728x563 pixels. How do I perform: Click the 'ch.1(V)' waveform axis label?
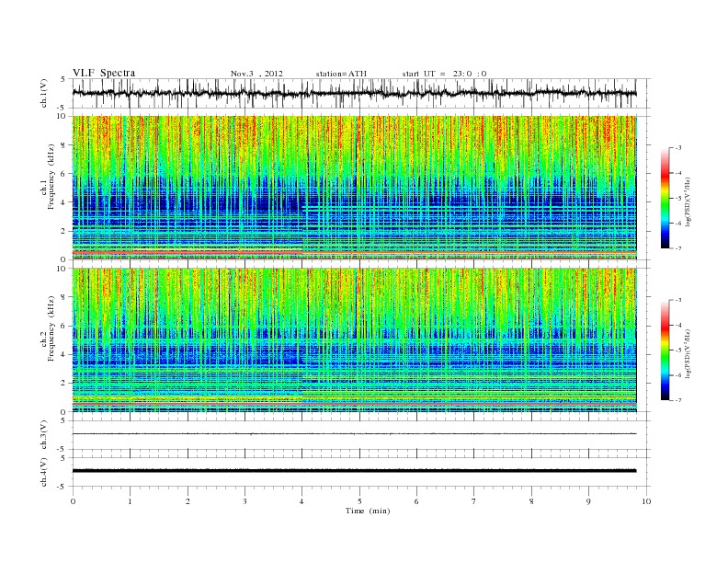(44, 93)
